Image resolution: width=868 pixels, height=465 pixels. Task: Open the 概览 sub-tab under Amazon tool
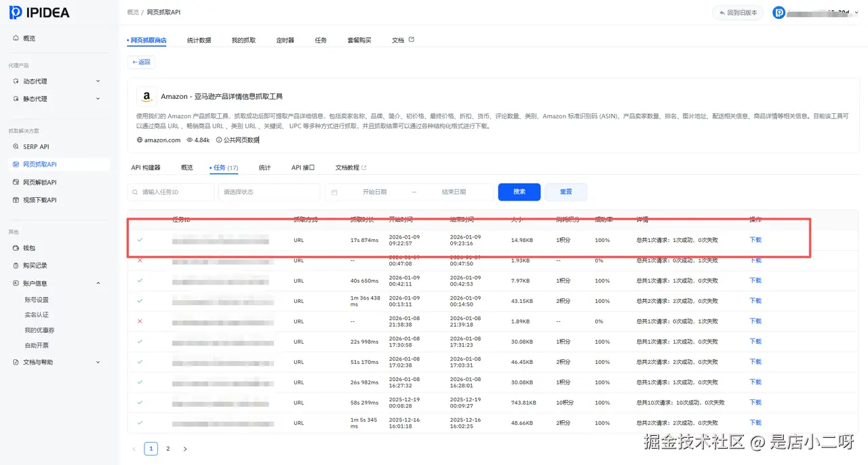186,167
